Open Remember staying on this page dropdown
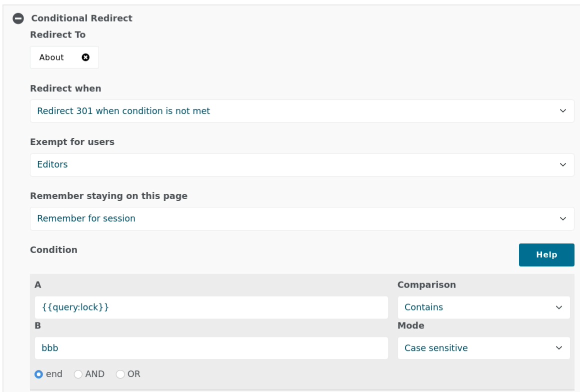Viewport: 580px width, 392px height. coord(302,218)
